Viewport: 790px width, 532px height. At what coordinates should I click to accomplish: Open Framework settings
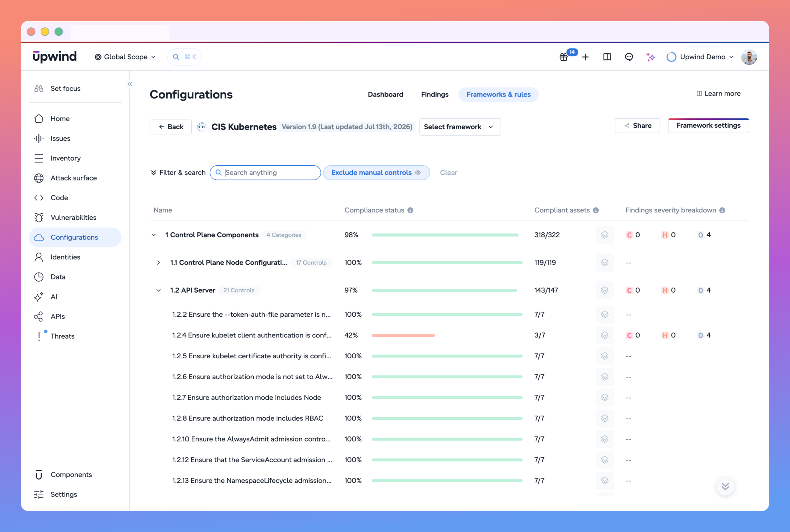[708, 126]
